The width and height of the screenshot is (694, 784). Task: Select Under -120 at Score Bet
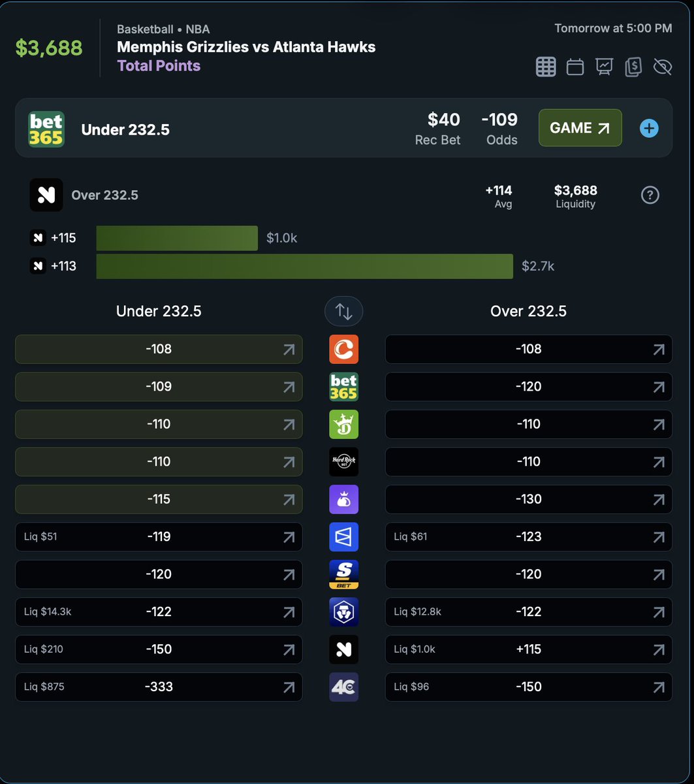(159, 575)
